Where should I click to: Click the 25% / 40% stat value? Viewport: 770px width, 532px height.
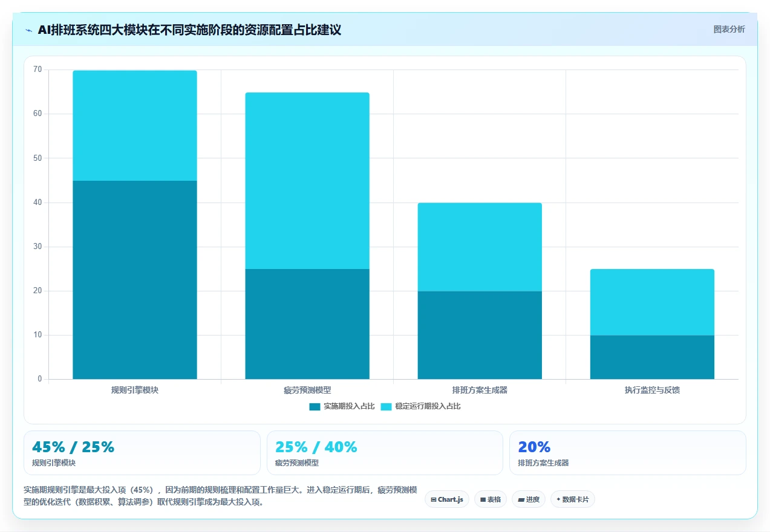[316, 447]
